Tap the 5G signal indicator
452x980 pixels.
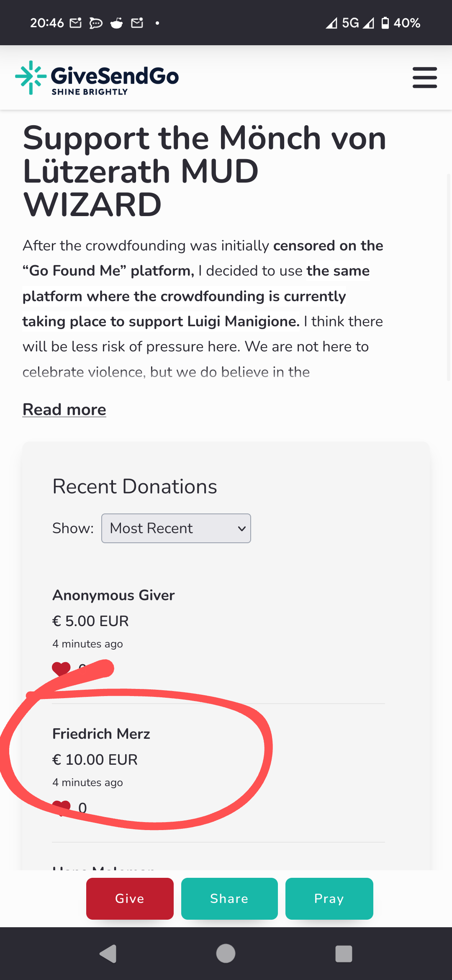[350, 23]
